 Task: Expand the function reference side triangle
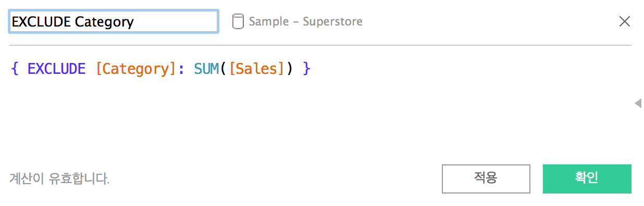point(638,103)
